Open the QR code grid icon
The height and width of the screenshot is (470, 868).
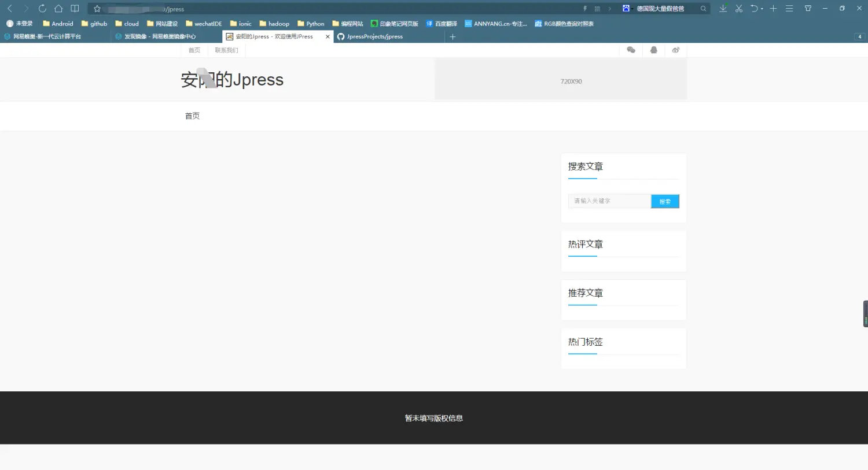click(597, 9)
